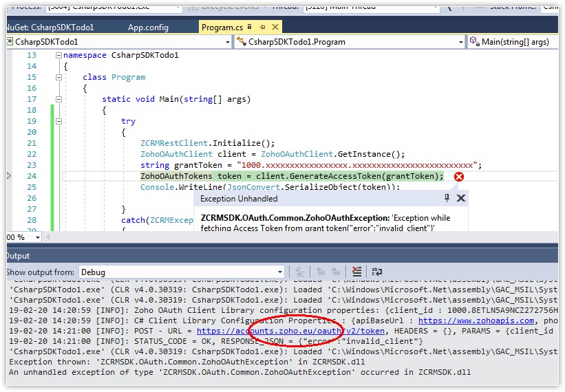Click Find Message in Code icon in Output
The height and width of the screenshot is (392, 565).
click(300, 272)
